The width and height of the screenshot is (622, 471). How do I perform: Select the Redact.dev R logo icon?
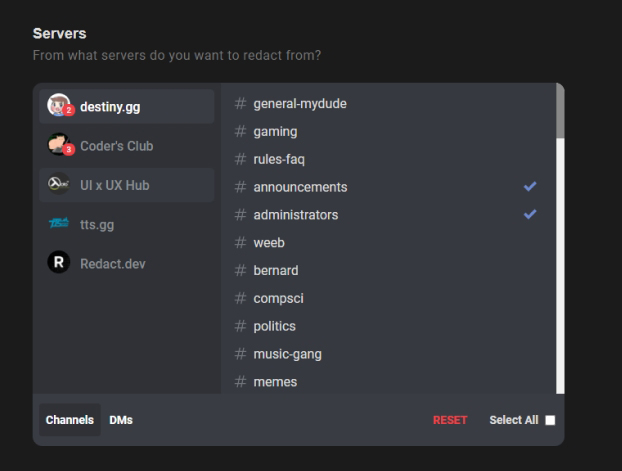[x=59, y=262]
